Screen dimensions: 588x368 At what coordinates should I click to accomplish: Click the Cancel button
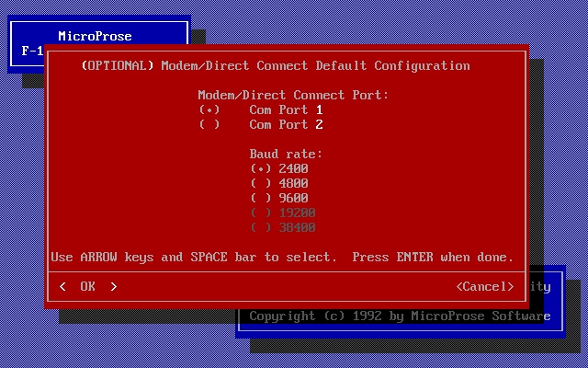click(x=484, y=286)
